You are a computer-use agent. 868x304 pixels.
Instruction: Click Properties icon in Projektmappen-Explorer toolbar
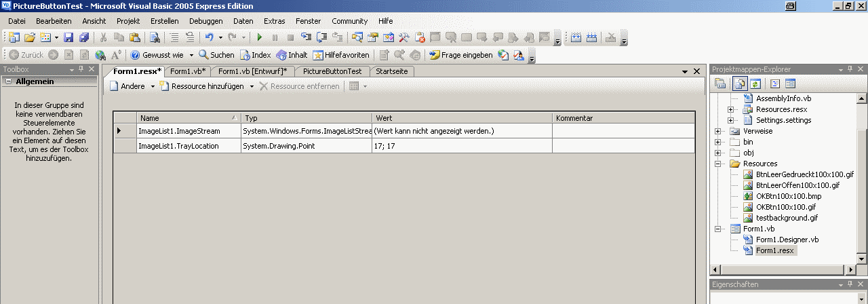click(x=720, y=84)
